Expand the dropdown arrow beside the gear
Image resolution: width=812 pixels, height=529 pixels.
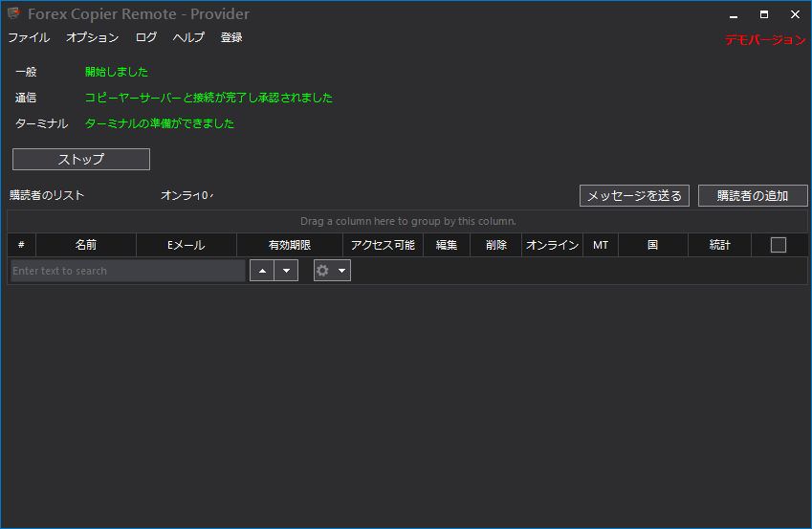[x=341, y=271]
